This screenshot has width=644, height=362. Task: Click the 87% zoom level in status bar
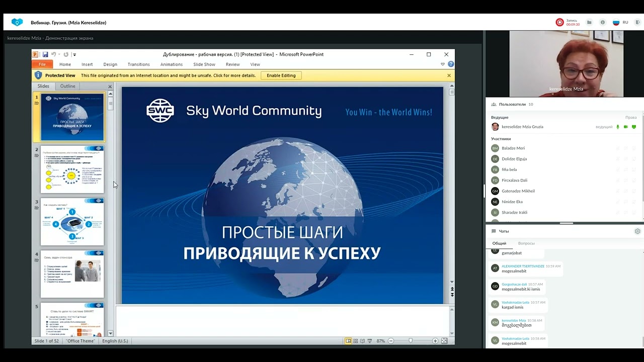tap(380, 341)
